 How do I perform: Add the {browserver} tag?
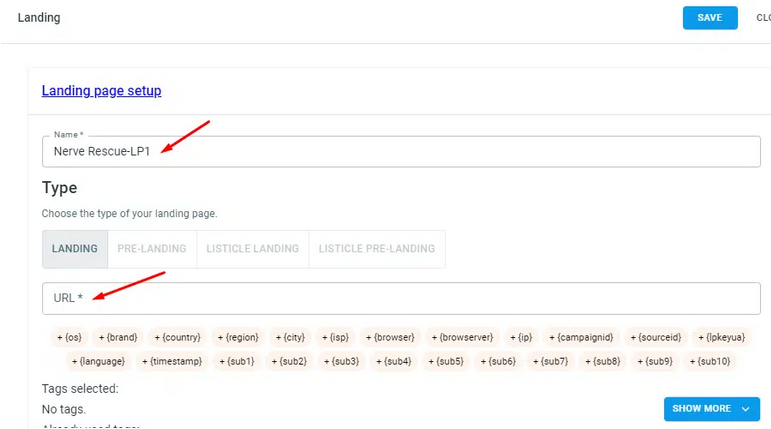[462, 337]
